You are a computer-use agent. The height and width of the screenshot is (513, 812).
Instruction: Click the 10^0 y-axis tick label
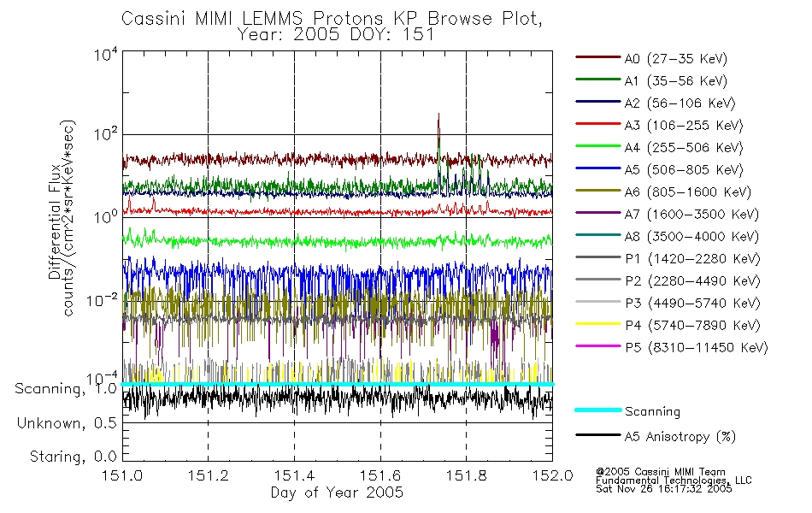(x=106, y=216)
